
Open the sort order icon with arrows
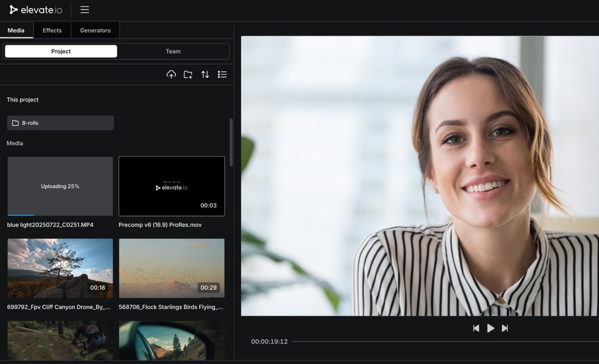[x=205, y=74]
